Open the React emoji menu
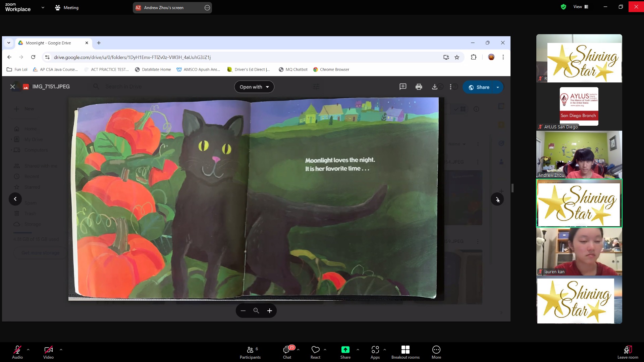The image size is (644, 362). point(316,353)
